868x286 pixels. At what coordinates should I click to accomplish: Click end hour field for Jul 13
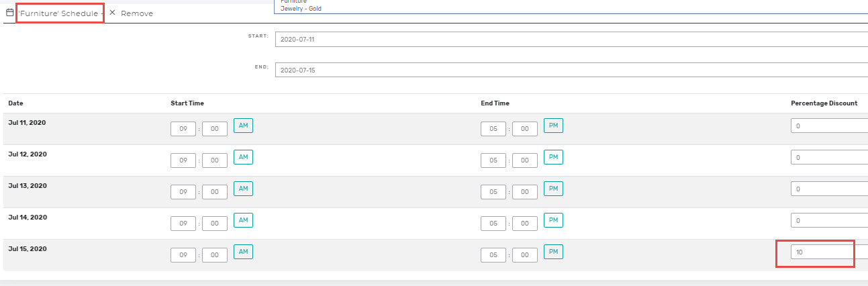click(x=493, y=192)
